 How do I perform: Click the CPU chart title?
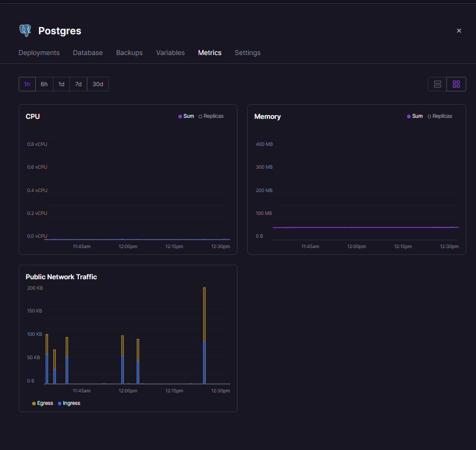[x=33, y=116]
